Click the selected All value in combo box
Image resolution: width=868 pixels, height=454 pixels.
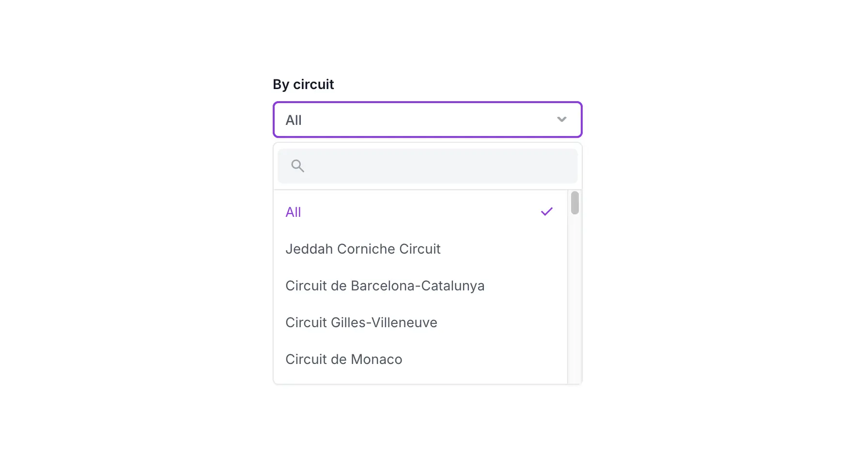coord(294,120)
